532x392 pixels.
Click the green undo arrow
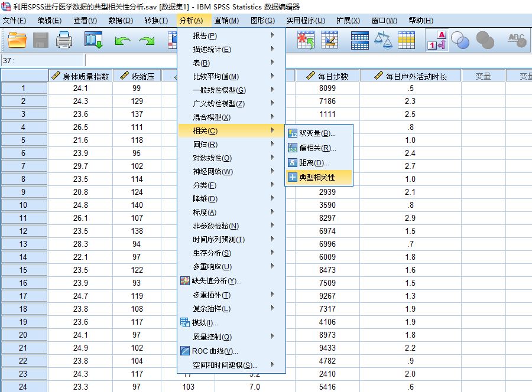122,41
